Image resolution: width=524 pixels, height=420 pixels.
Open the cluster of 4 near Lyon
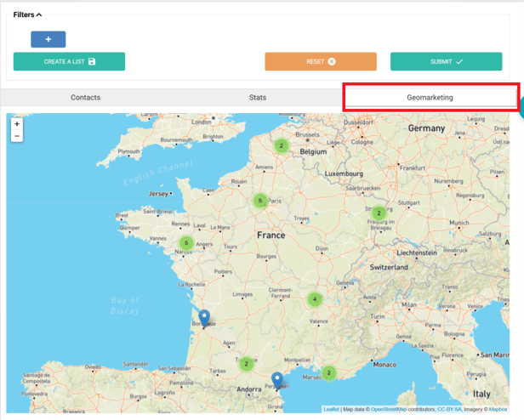click(x=315, y=299)
